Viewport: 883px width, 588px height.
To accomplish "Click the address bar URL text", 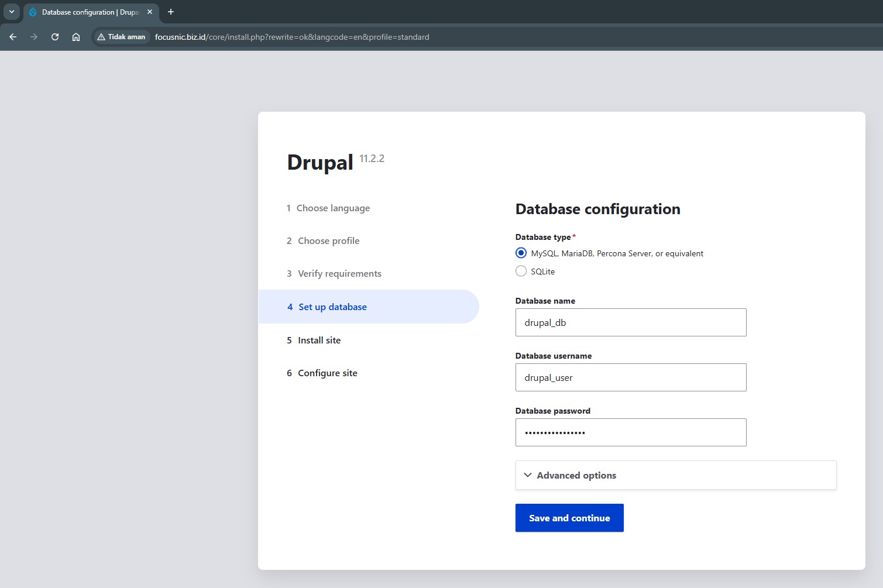I will tap(292, 37).
